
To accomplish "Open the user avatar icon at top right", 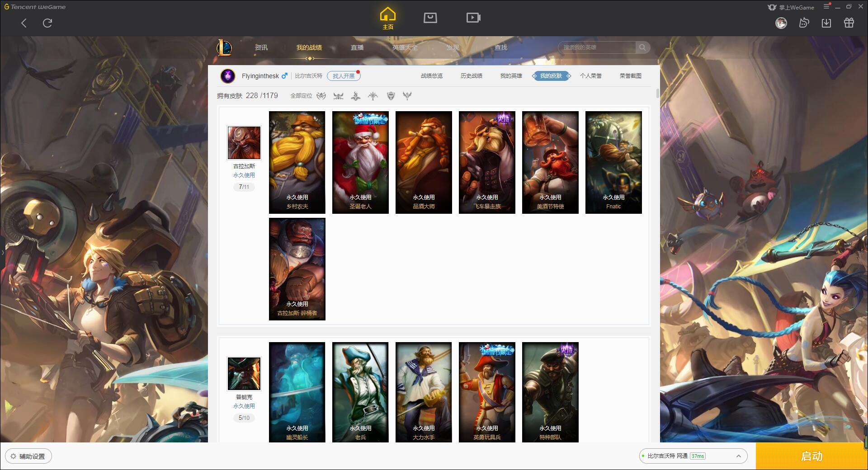I will tap(781, 23).
